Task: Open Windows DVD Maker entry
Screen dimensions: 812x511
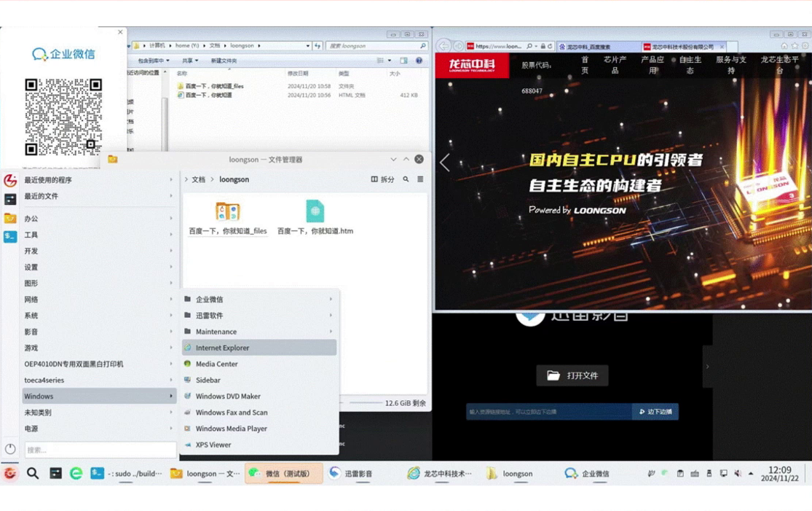Action: [x=259, y=396]
